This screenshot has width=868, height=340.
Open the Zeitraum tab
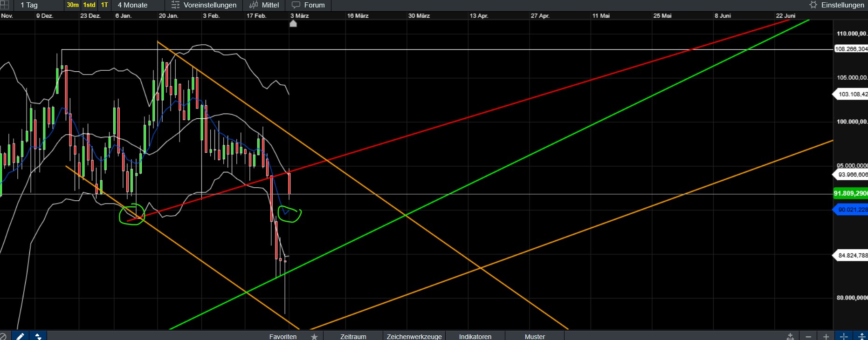click(353, 336)
